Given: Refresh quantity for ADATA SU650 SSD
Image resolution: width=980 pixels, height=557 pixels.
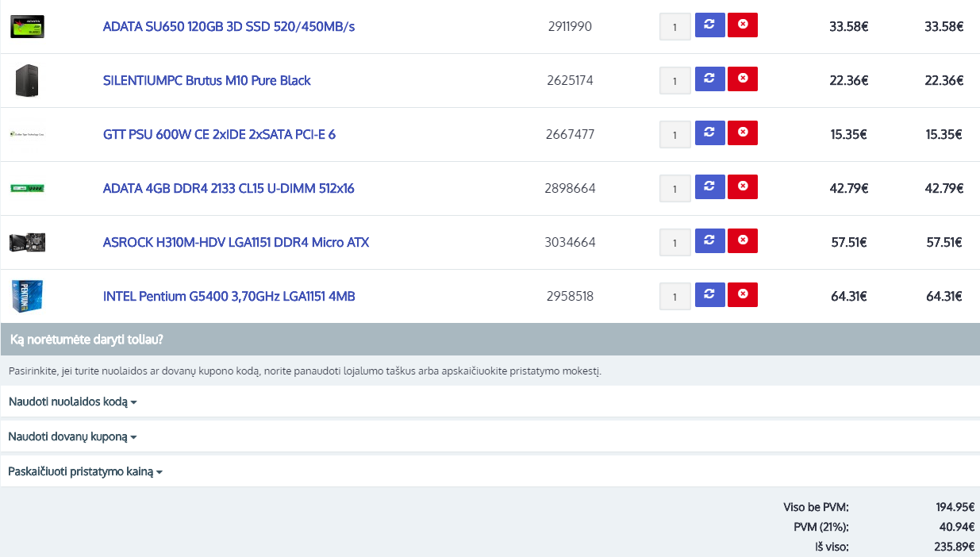Looking at the screenshot, I should (709, 25).
